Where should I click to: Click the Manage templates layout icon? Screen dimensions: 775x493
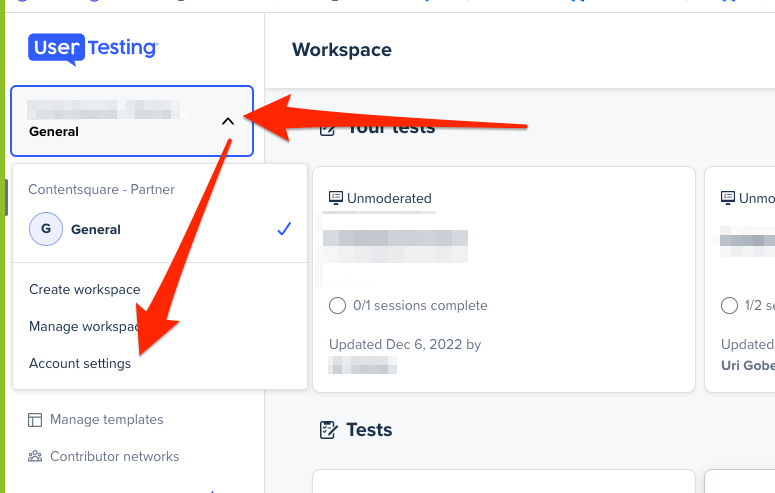point(35,420)
